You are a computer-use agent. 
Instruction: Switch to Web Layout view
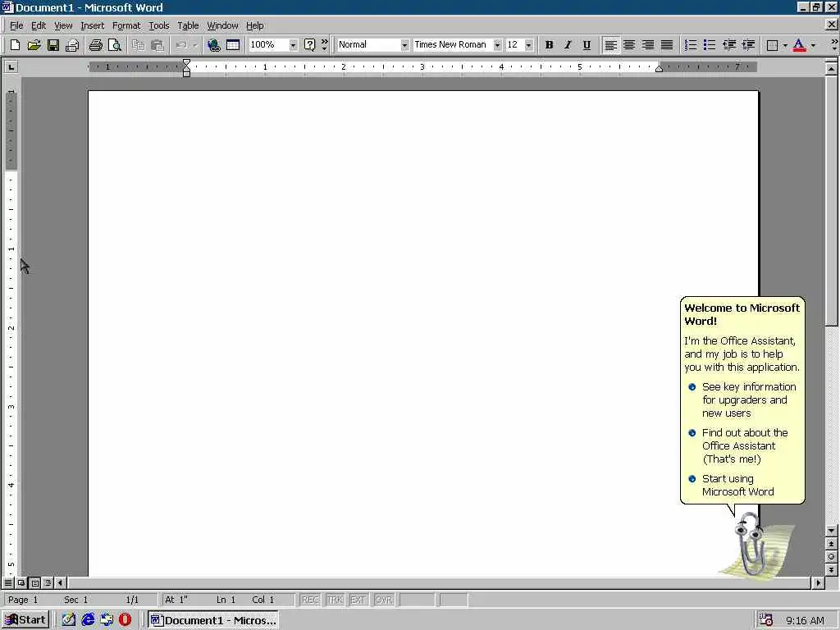click(21, 582)
